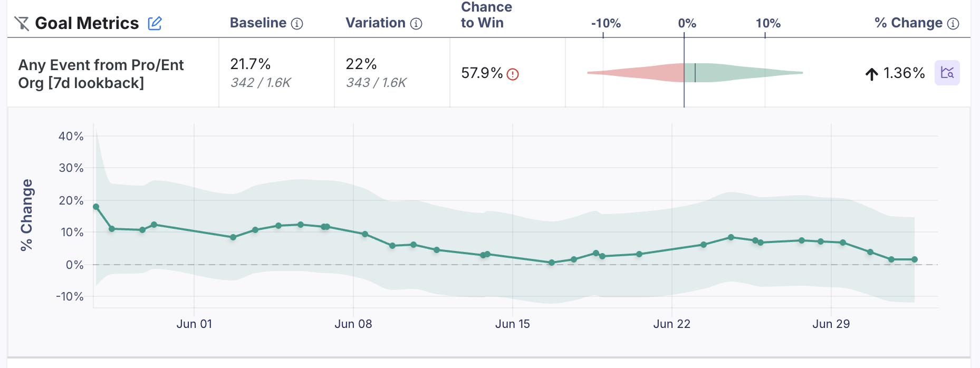Click the Variation value 22%
Image resolution: width=980 pixels, height=368 pixels.
point(361,64)
